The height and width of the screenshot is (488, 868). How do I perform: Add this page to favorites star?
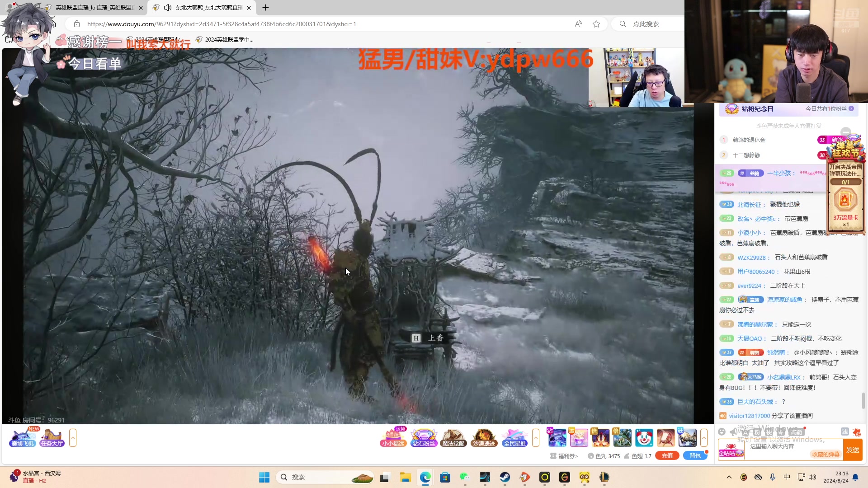click(596, 24)
